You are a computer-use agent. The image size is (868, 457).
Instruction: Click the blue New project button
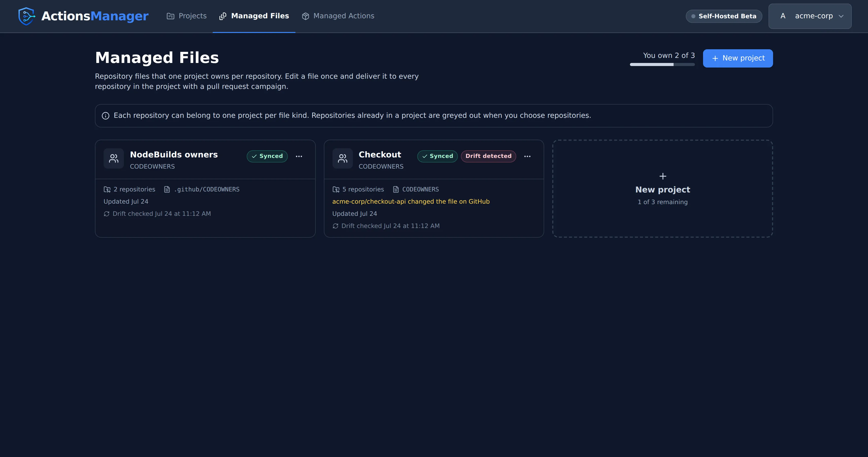click(x=738, y=58)
